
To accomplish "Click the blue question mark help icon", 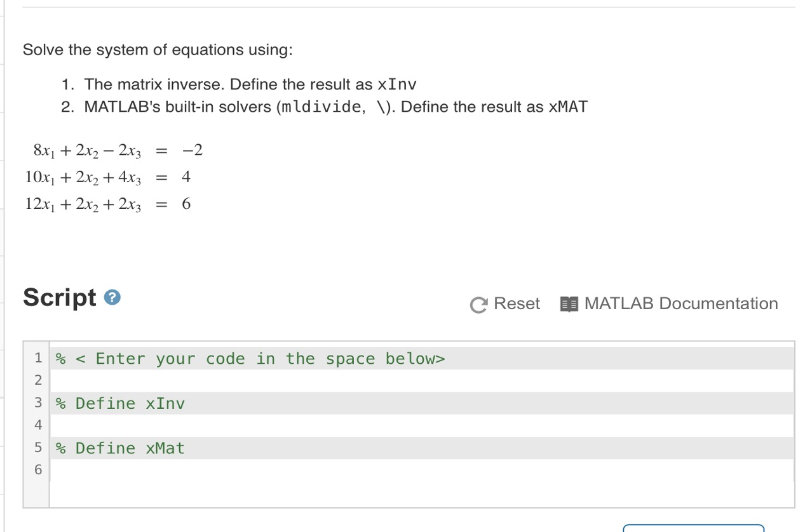I will point(112,296).
